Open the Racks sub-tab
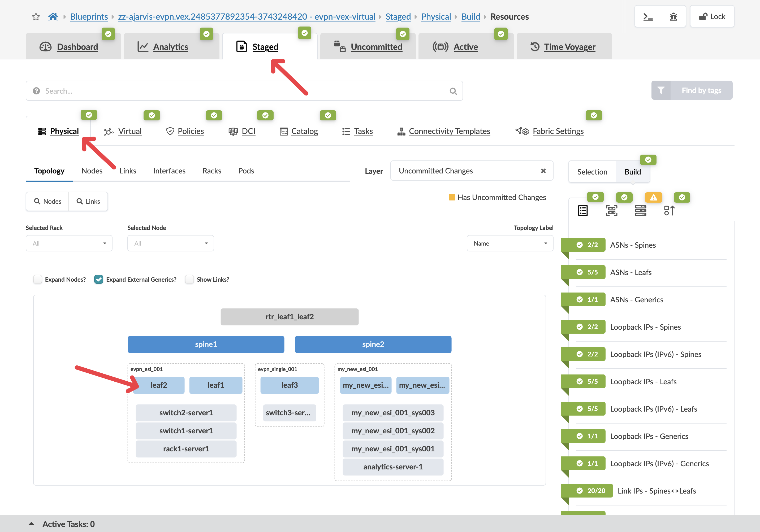The width and height of the screenshot is (760, 532). tap(211, 171)
